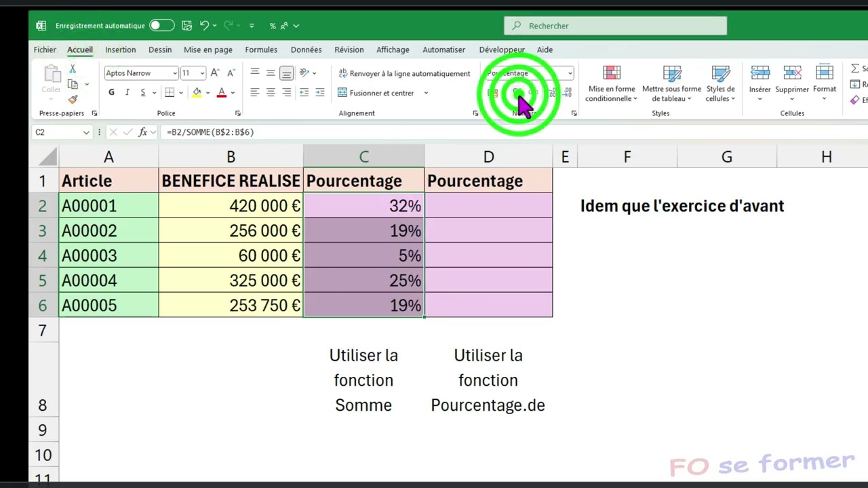Image resolution: width=868 pixels, height=488 pixels.
Task: Toggle underline with the S button
Action: pos(142,93)
